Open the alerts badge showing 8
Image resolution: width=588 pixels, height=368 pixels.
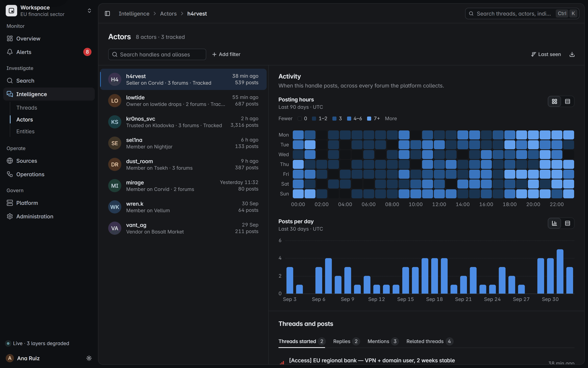[87, 52]
